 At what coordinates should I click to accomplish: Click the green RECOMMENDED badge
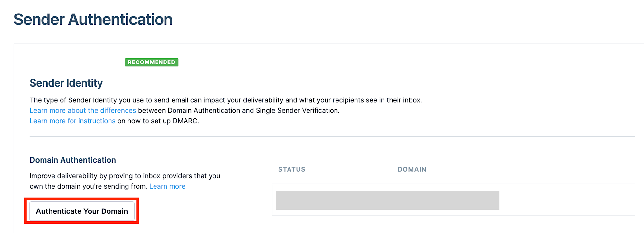(x=151, y=62)
